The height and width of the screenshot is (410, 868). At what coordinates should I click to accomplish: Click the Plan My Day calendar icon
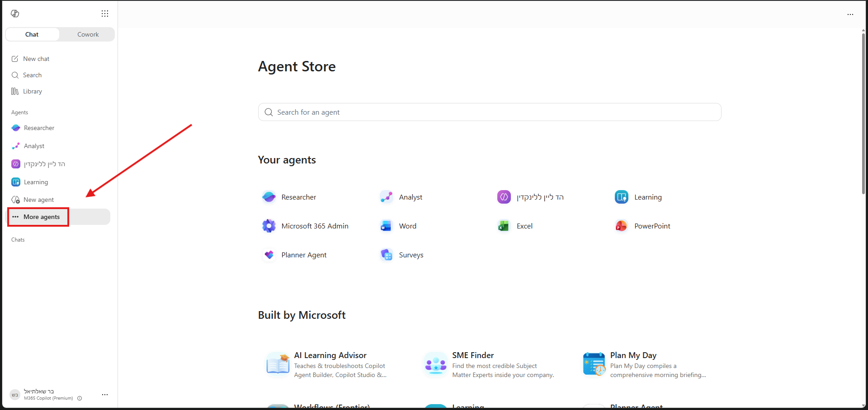(594, 364)
